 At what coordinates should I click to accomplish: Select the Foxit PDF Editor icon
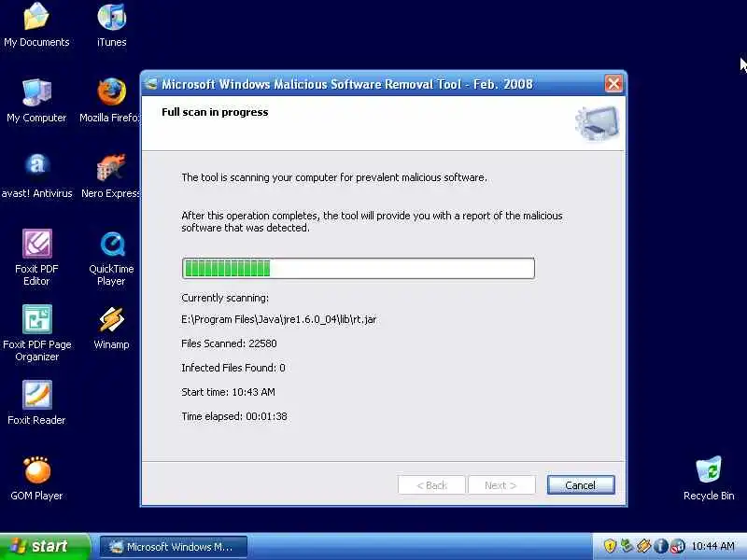pyautogui.click(x=36, y=258)
